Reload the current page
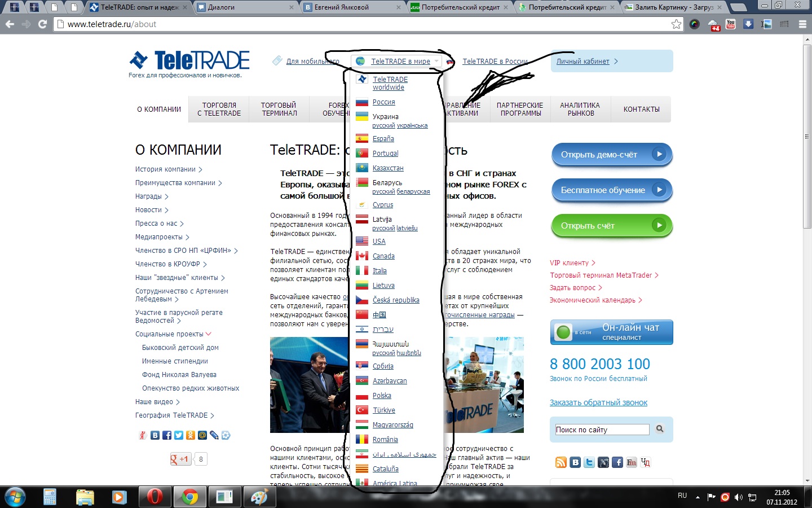 [42, 24]
